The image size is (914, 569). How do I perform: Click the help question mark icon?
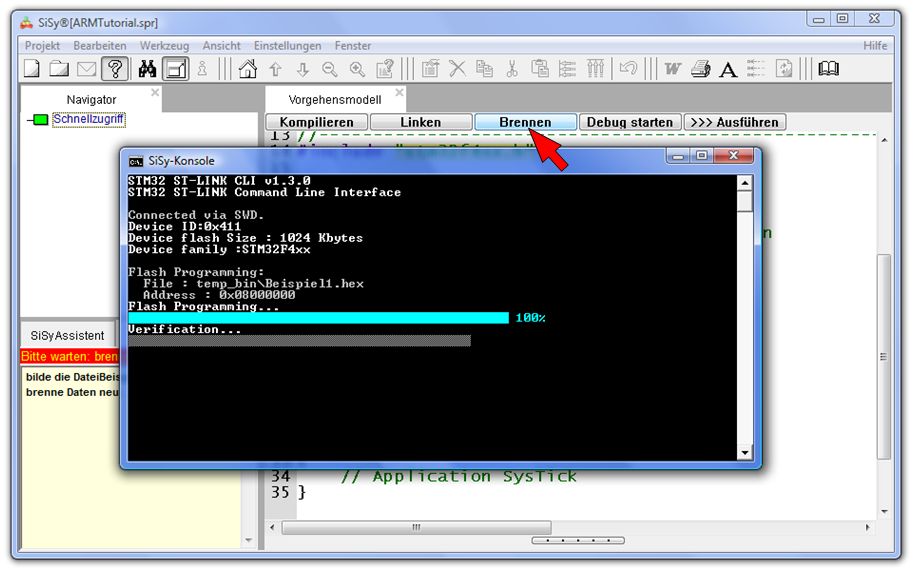point(115,68)
